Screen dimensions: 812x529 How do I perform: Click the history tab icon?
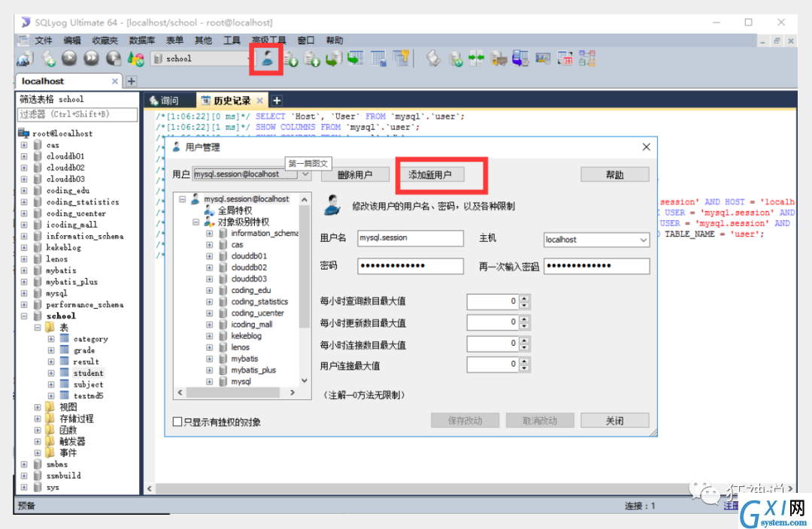pos(205,101)
